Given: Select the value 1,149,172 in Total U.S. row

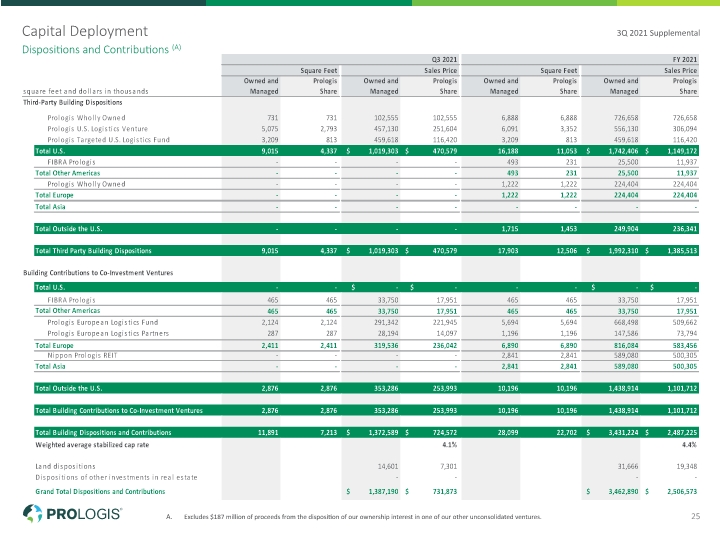Looking at the screenshot, I should point(682,151).
